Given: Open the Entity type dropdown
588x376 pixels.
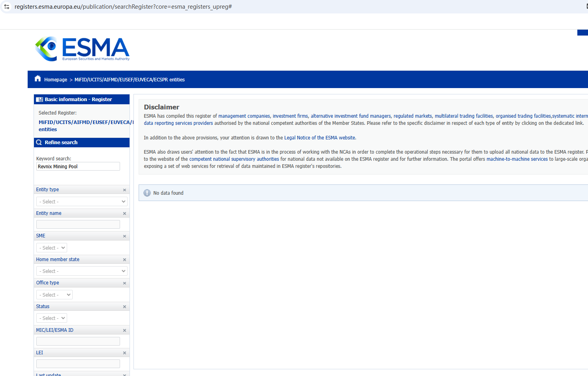Looking at the screenshot, I should pyautogui.click(x=82, y=201).
